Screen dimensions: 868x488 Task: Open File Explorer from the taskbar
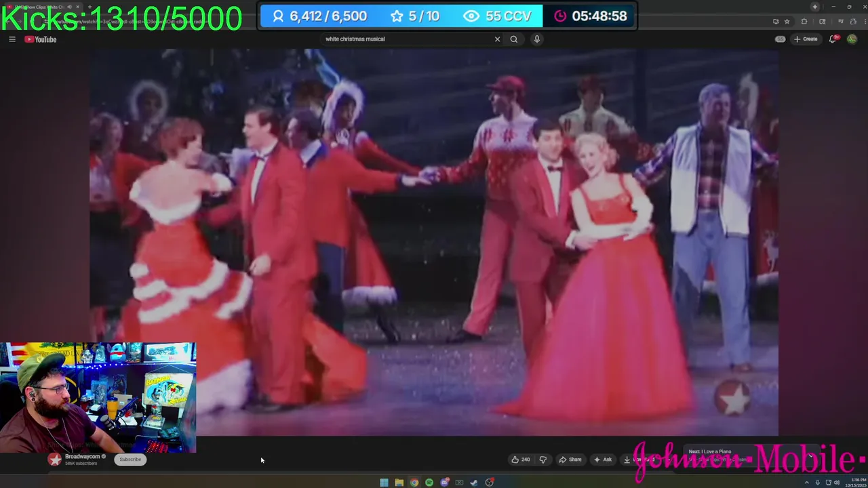399,483
